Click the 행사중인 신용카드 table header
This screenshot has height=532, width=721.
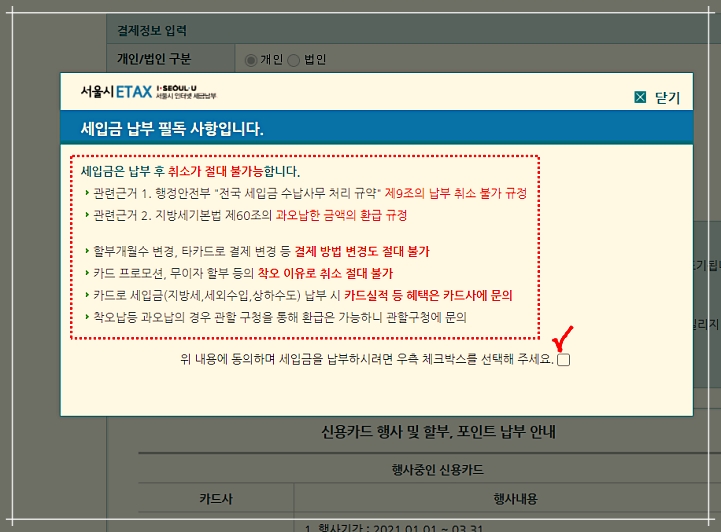tap(437, 470)
